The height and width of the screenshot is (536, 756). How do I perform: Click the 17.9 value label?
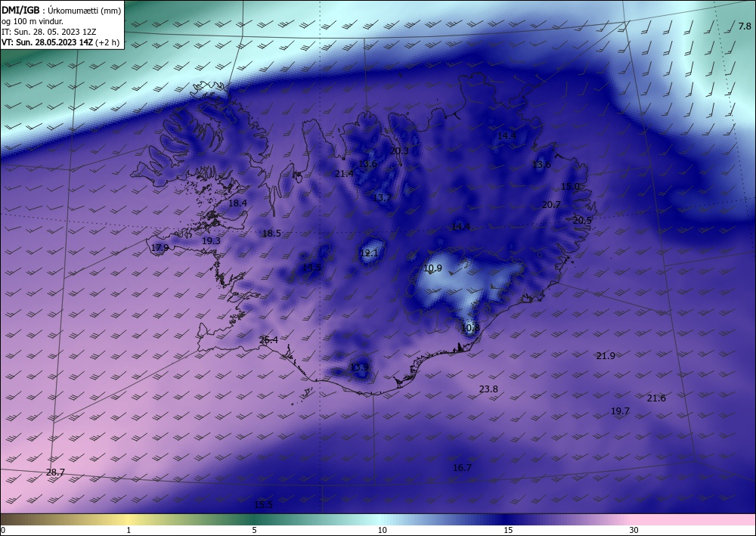(x=160, y=248)
